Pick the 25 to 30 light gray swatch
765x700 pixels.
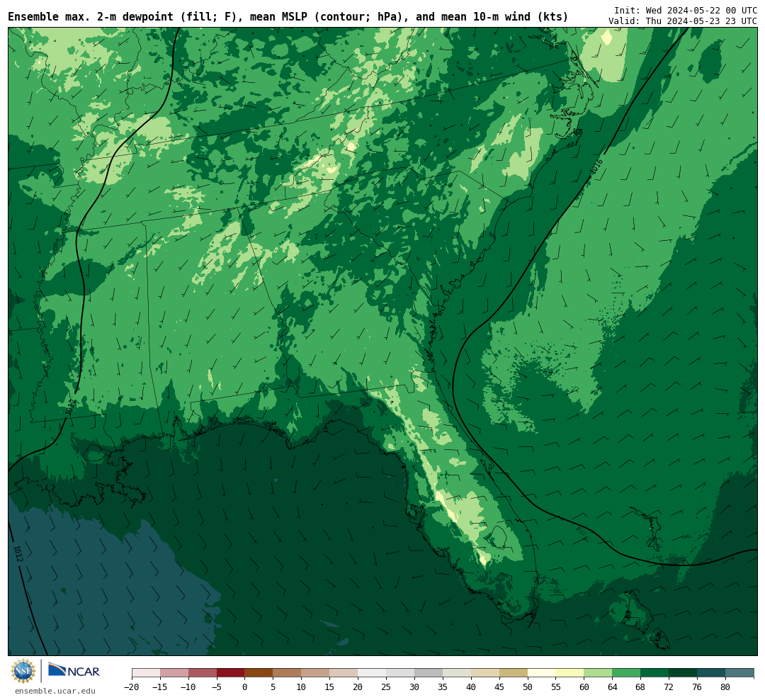tap(400, 673)
